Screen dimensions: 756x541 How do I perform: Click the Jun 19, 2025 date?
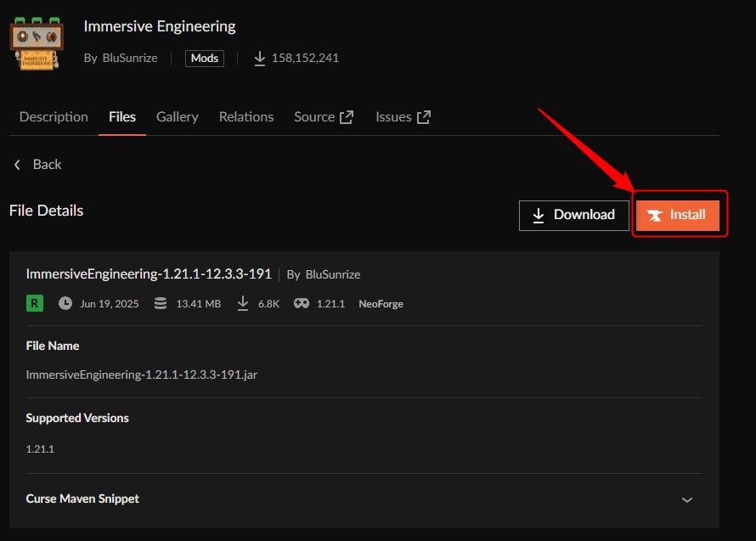[110, 304]
